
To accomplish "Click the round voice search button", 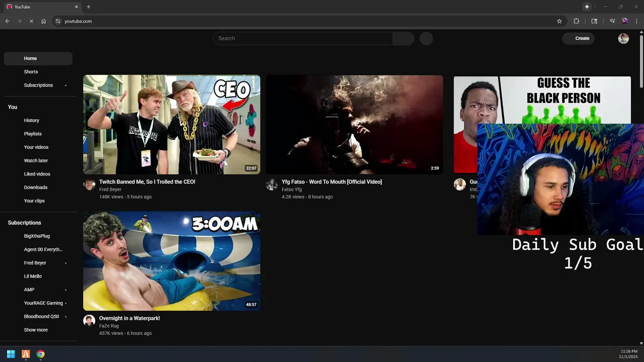I will click(x=426, y=39).
